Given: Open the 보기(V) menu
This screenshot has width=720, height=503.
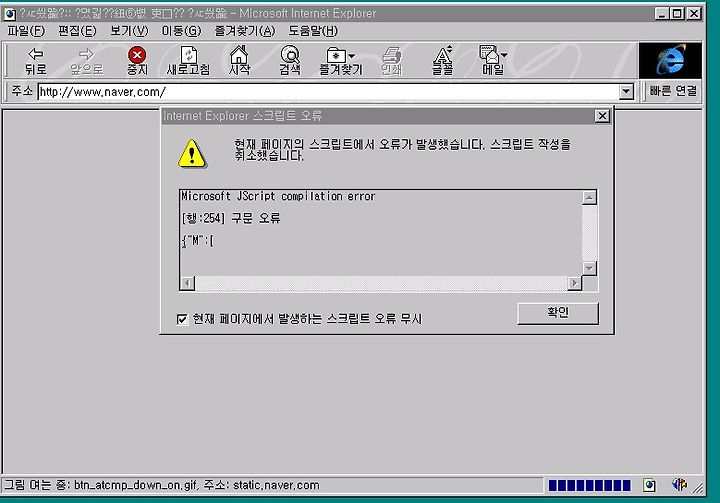Looking at the screenshot, I should 129,31.
